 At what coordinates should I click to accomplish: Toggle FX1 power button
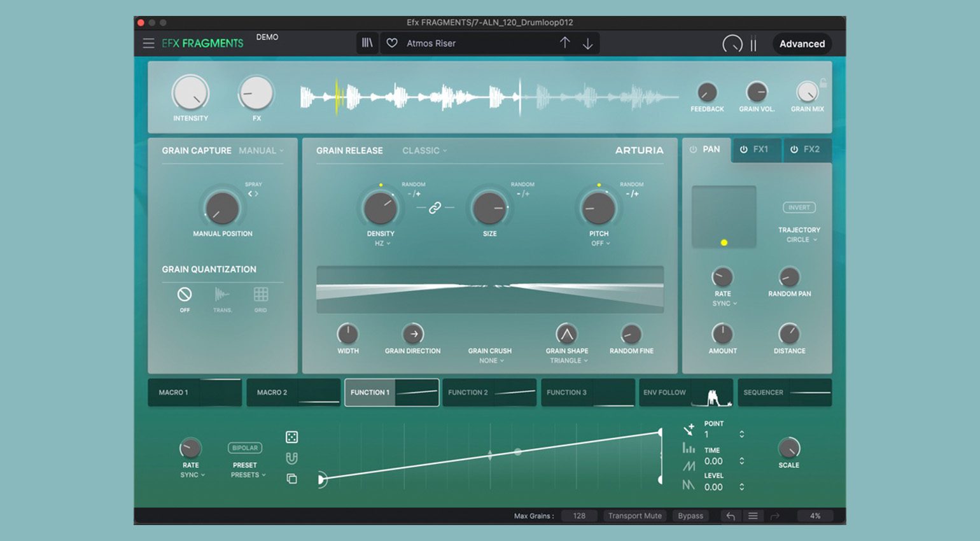(743, 149)
